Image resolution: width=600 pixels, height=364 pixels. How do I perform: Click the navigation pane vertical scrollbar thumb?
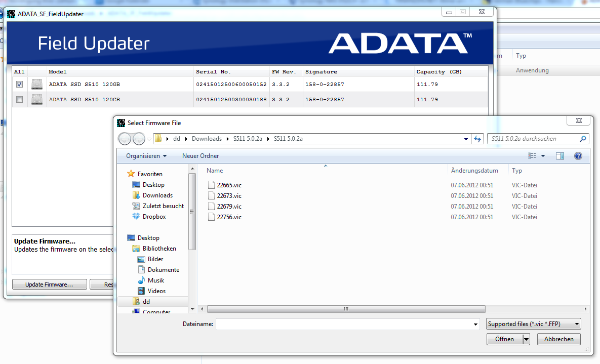click(x=192, y=211)
